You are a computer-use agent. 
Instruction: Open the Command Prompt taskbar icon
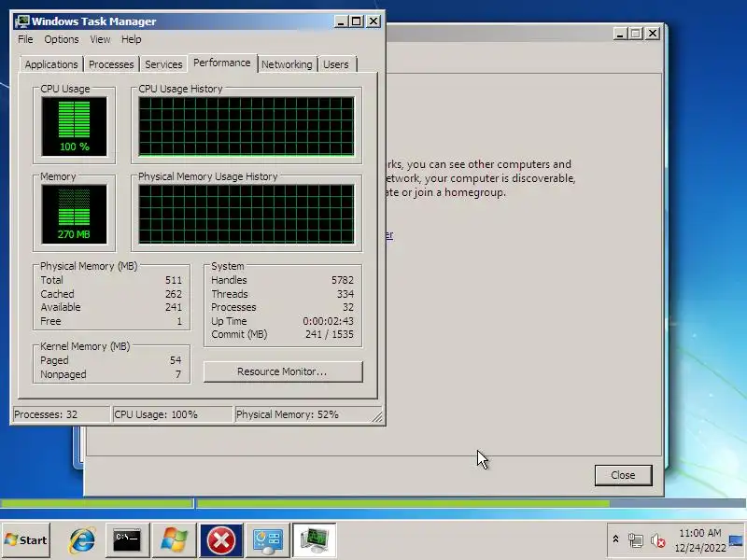[x=127, y=540]
